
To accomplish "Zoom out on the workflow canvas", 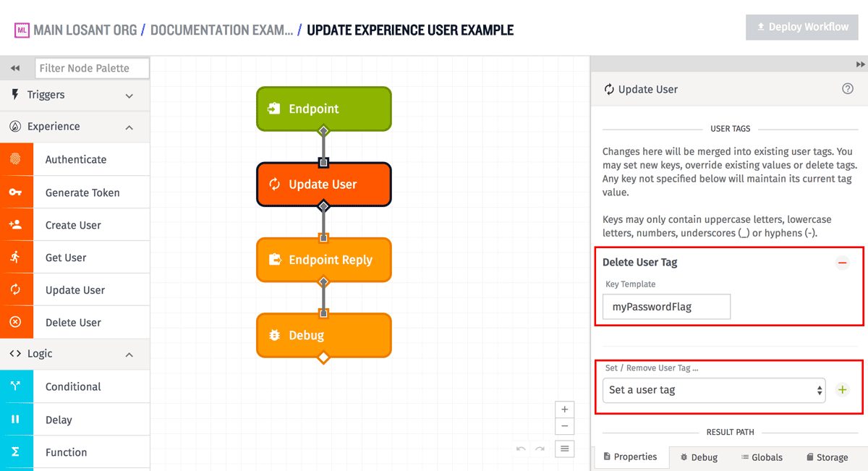I will pos(564,427).
